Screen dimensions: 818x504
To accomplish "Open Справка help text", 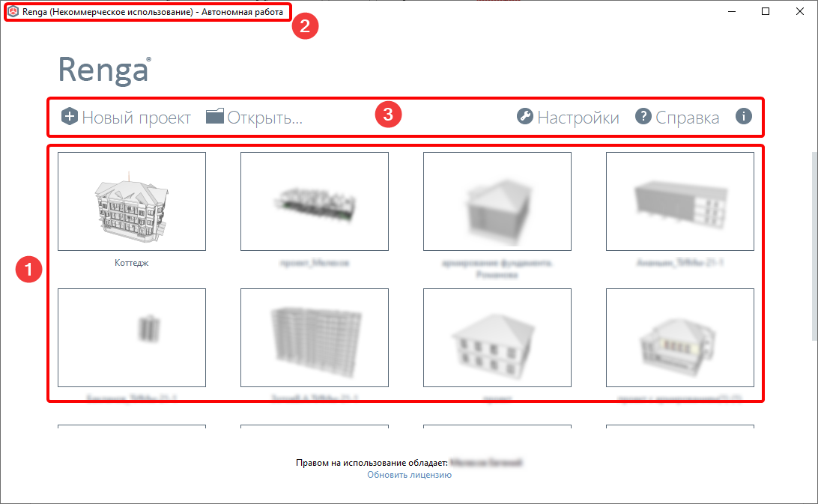I will coord(687,118).
